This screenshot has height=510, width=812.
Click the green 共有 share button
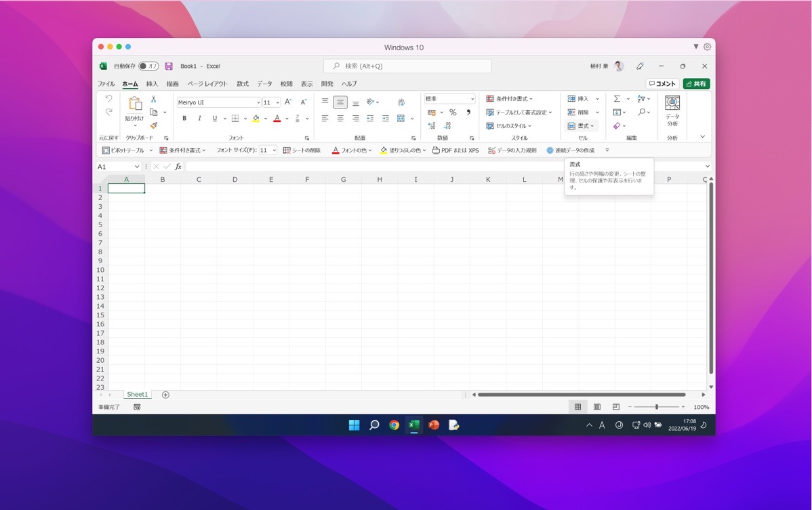click(x=697, y=83)
